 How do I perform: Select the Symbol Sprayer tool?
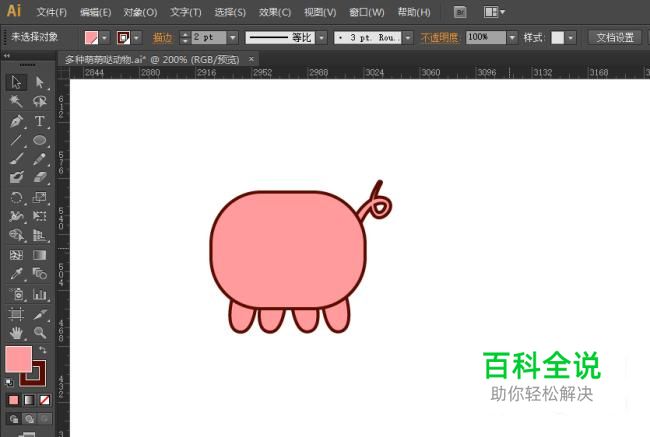pyautogui.click(x=16, y=294)
